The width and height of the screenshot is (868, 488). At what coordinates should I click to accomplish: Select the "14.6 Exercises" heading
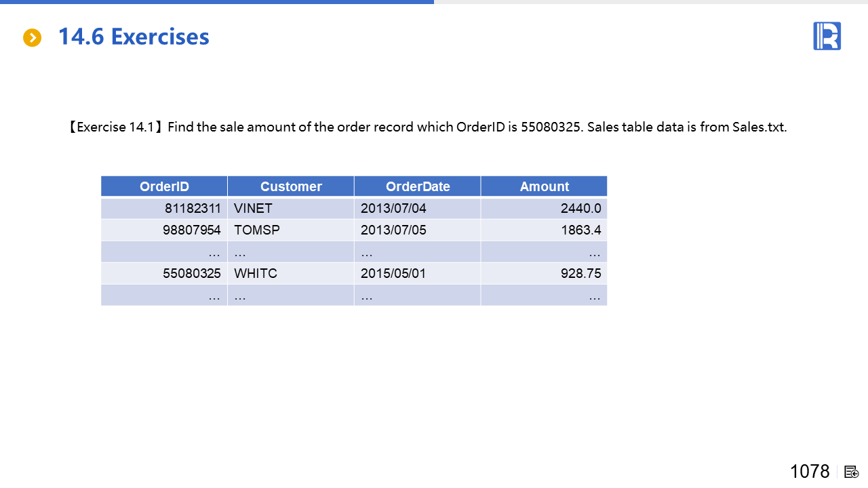tap(134, 37)
